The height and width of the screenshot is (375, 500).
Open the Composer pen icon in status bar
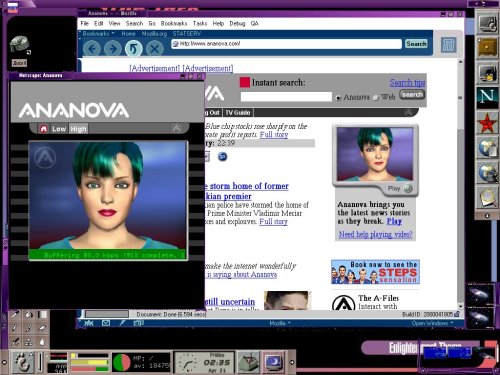(x=122, y=323)
